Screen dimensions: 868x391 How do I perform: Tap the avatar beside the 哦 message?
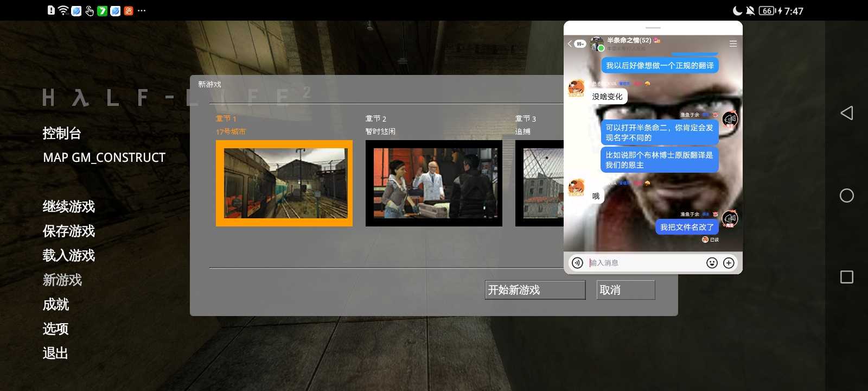point(576,187)
